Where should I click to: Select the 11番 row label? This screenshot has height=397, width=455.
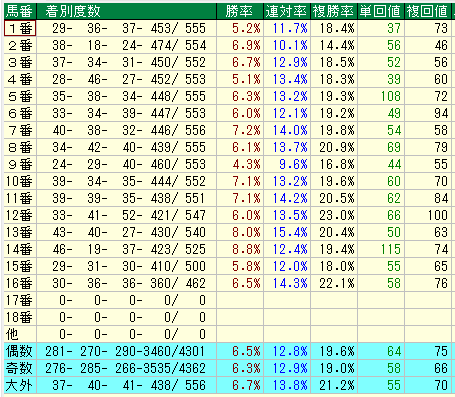[x=20, y=198]
